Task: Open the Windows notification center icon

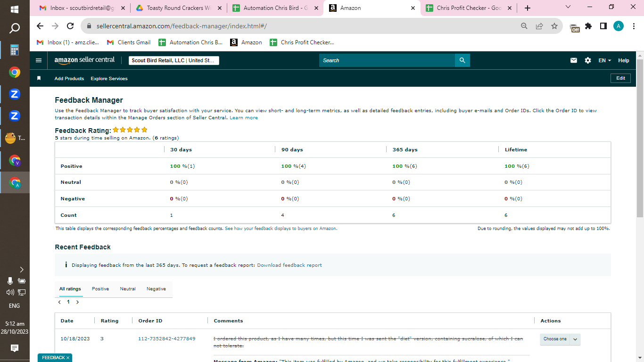Action: click(x=15, y=348)
